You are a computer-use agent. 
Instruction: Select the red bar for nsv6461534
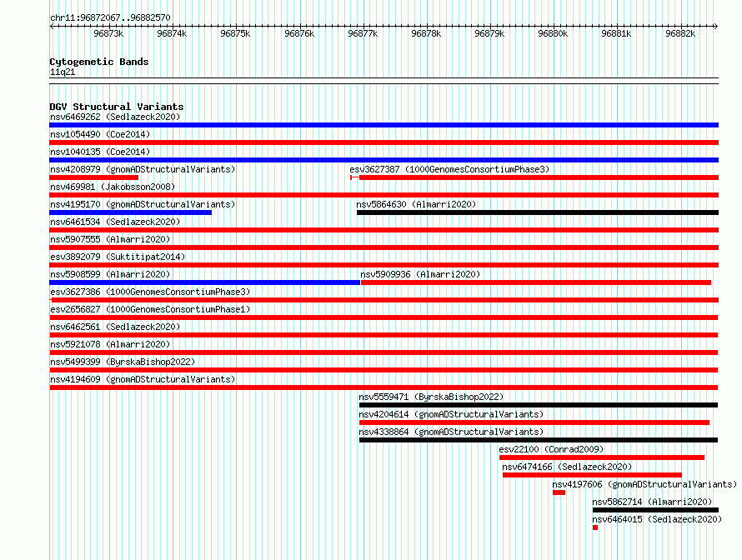point(384,230)
